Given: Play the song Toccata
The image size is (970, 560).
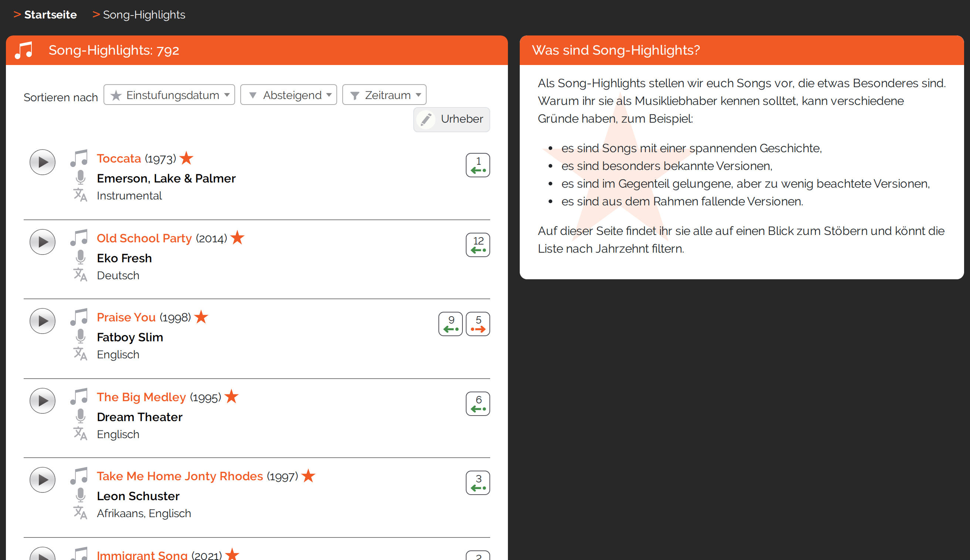Looking at the screenshot, I should coord(42,162).
